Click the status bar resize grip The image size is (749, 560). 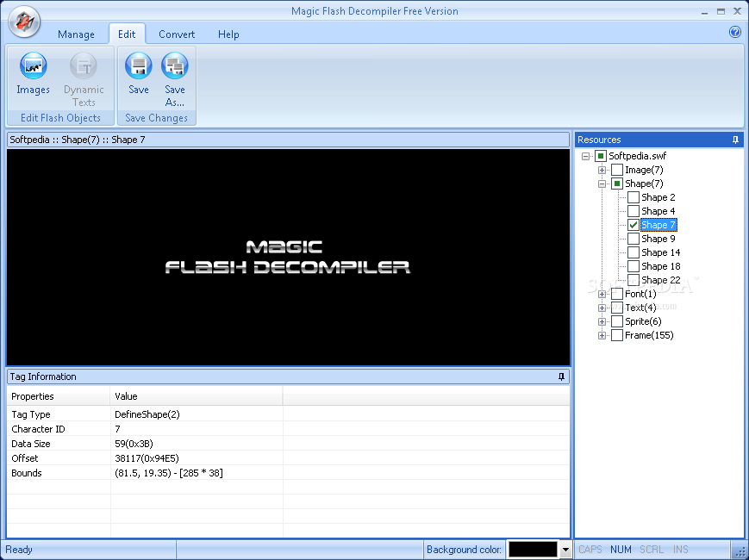[x=740, y=551]
